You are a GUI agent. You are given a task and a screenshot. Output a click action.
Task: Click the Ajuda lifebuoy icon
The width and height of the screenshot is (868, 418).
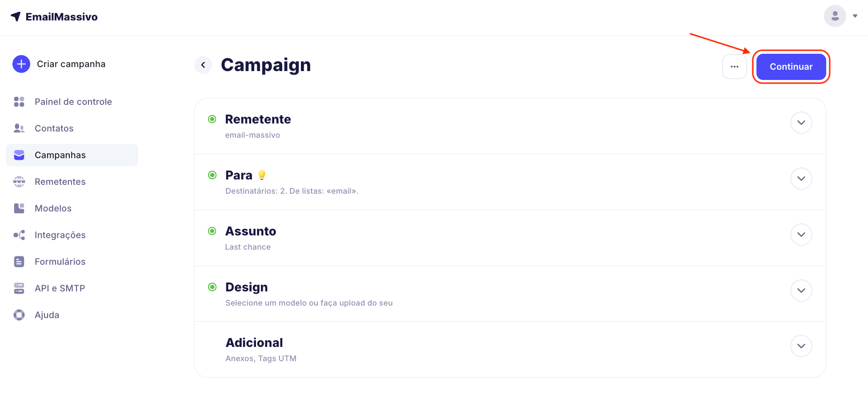19,315
